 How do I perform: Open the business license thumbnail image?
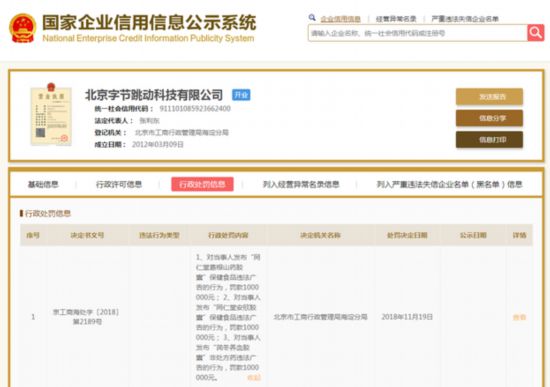[51, 114]
